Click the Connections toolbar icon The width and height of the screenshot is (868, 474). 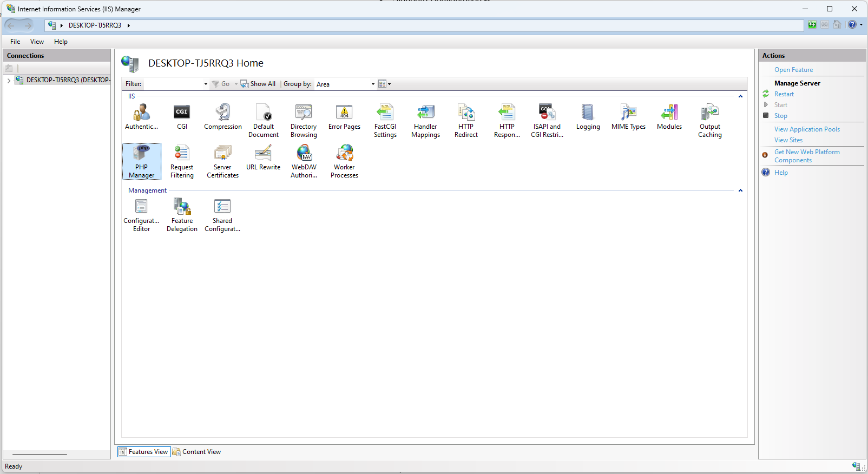tap(9, 68)
